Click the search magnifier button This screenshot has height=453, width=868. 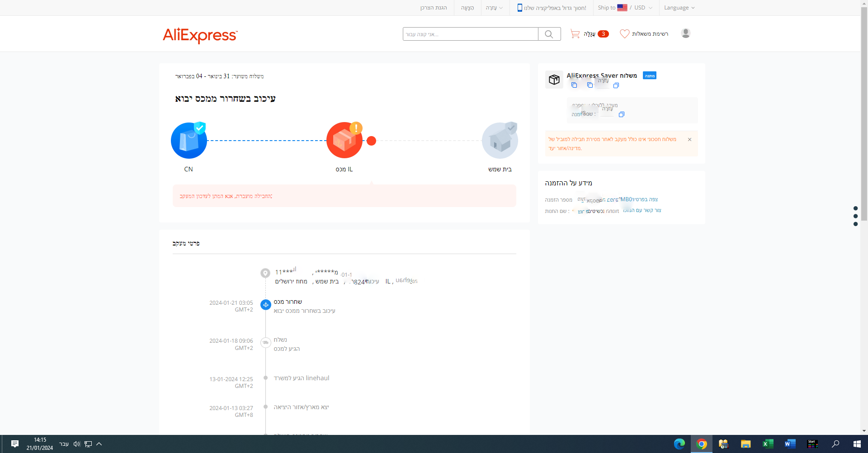pyautogui.click(x=549, y=34)
